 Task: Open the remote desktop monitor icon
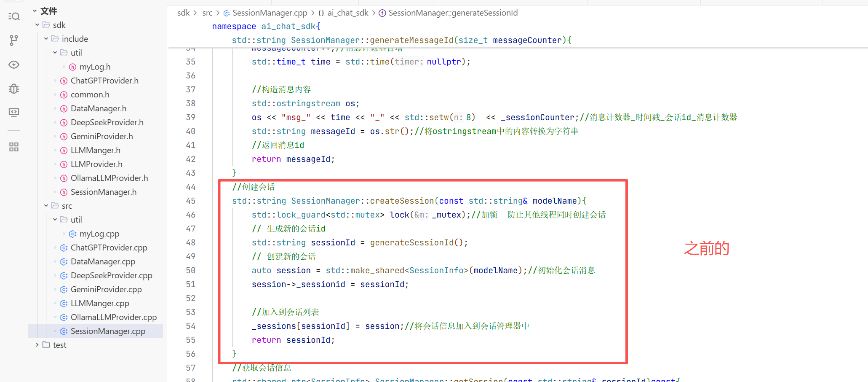coord(14,112)
